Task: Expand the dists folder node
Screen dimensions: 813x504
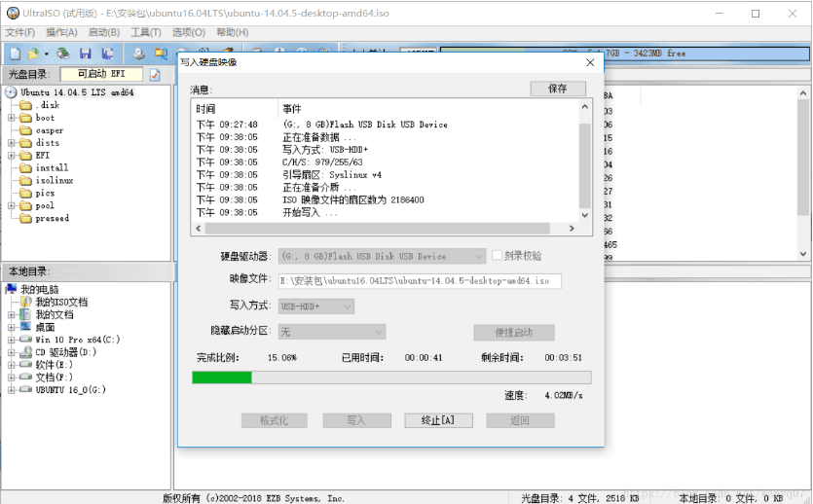Action: (x=11, y=142)
